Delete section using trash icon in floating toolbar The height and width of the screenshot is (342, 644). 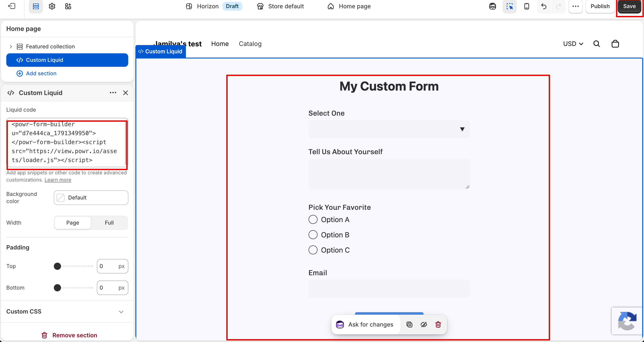(438, 325)
